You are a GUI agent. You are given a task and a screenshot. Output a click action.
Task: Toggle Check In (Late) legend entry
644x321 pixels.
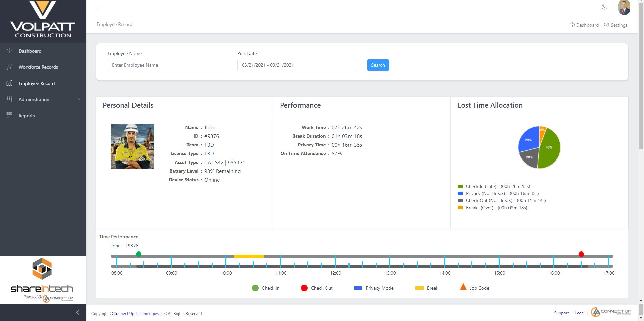[x=494, y=186]
